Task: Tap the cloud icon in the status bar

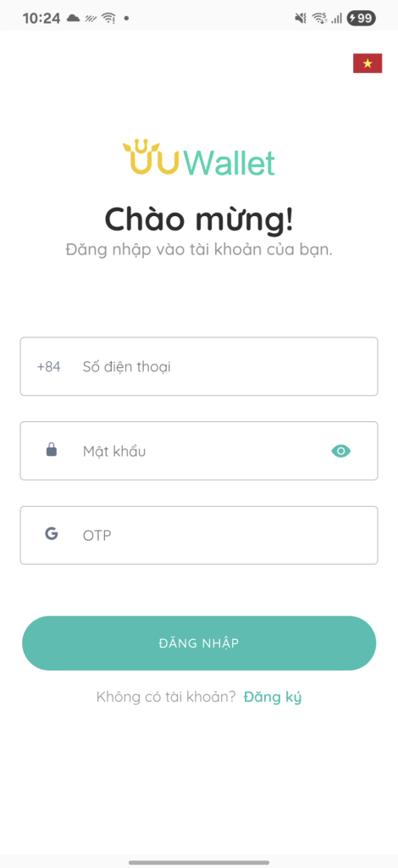Action: coord(73,19)
